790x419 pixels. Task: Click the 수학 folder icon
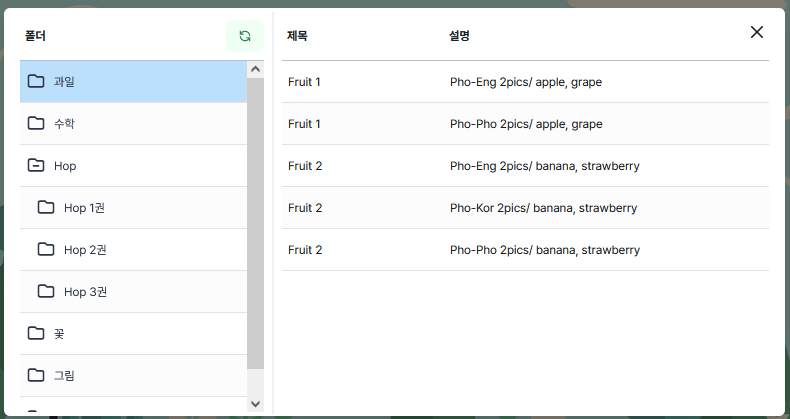(x=36, y=123)
